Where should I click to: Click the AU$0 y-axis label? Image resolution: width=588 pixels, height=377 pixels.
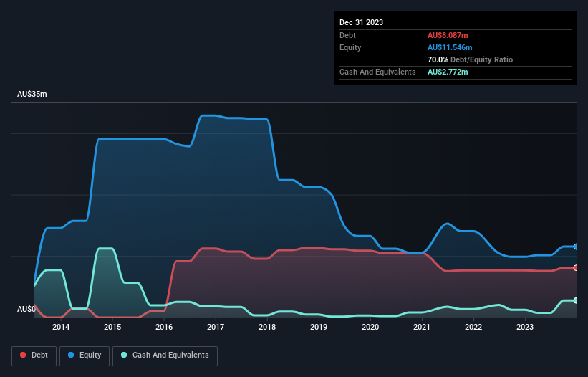26,309
